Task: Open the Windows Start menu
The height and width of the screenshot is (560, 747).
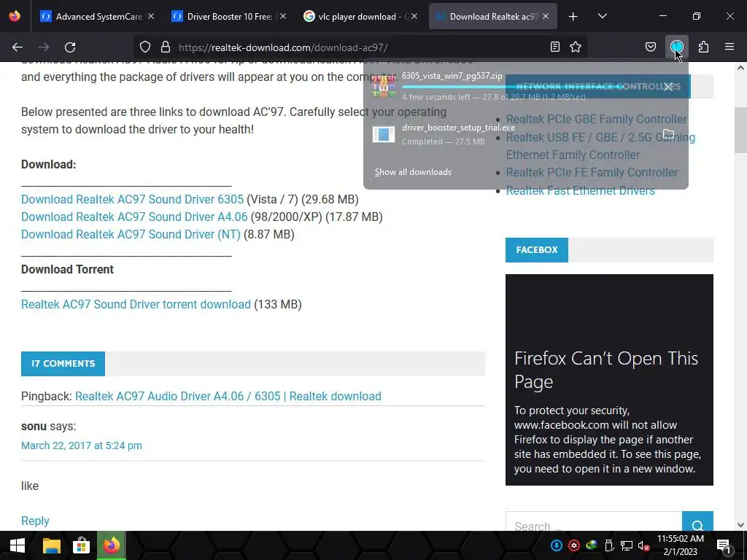Action: pyautogui.click(x=18, y=545)
